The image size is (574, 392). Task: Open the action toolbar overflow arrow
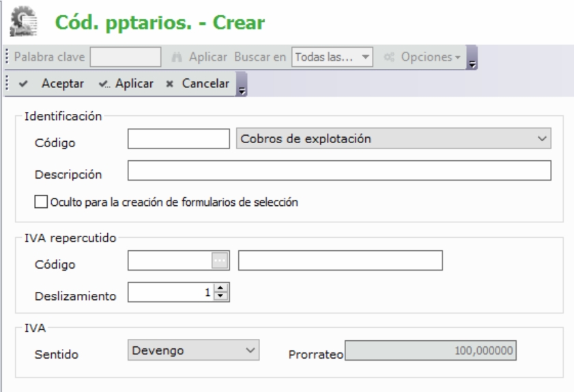(240, 88)
